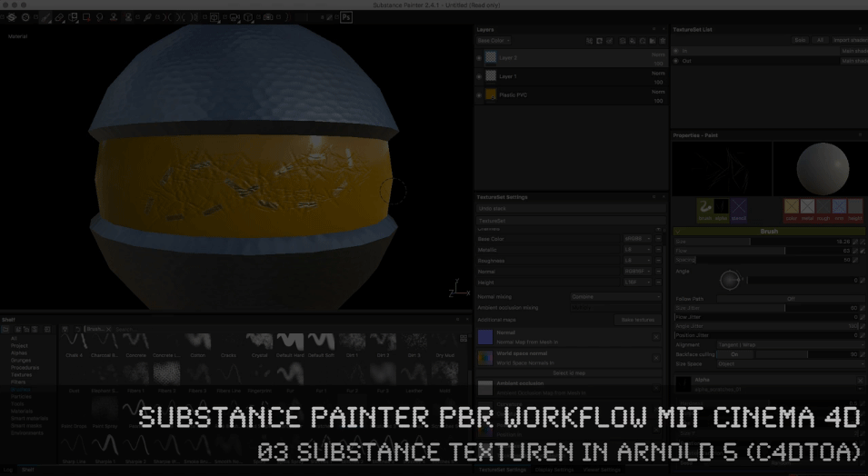Screen dimensions: 868x476
Task: Open Normal RGB16F format dropdown
Action: coord(637,272)
